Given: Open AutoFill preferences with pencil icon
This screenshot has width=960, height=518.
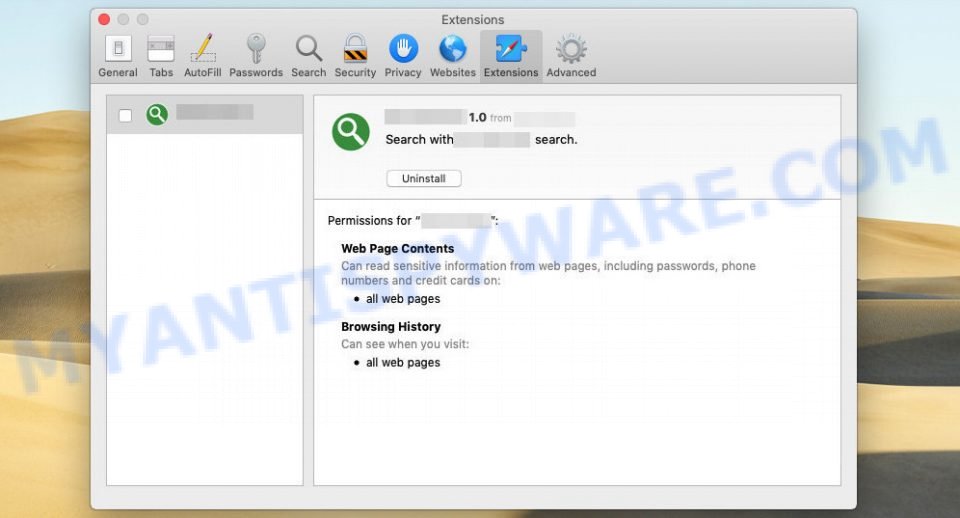Looking at the screenshot, I should [203, 56].
